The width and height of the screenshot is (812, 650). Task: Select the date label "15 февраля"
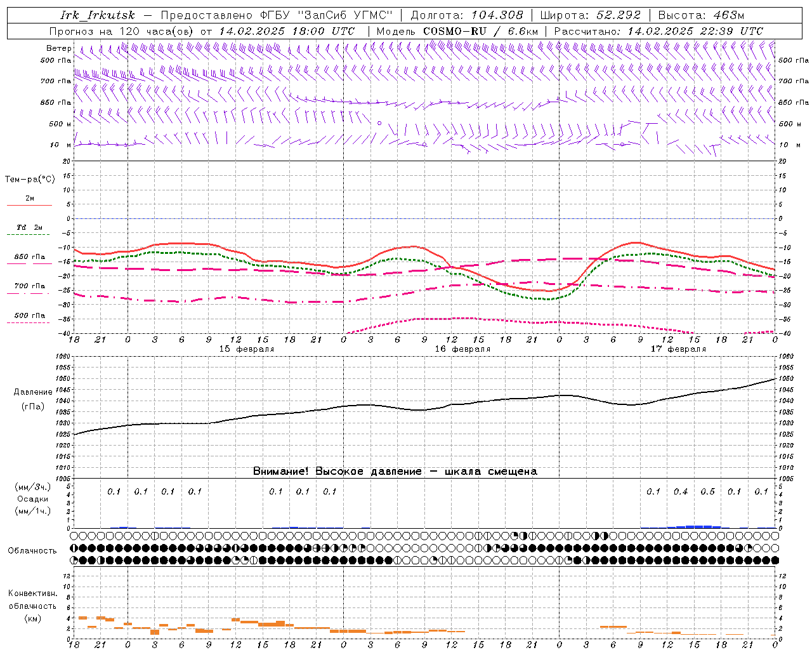pos(247,349)
